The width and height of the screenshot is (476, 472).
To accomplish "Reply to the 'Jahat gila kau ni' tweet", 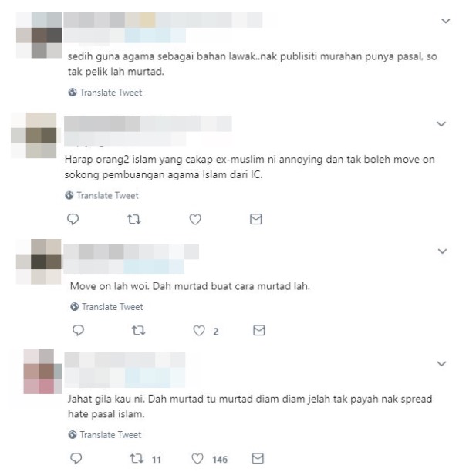I will coord(76,458).
